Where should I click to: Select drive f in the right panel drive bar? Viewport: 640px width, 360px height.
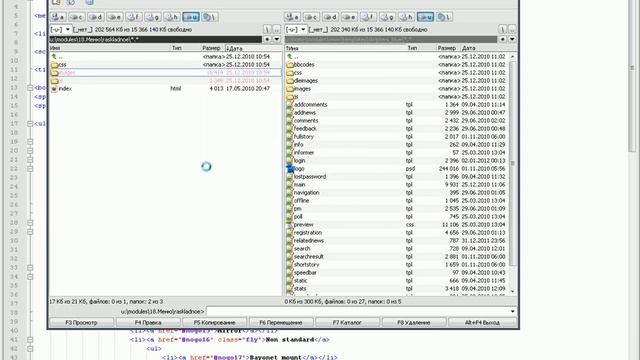pos(368,17)
